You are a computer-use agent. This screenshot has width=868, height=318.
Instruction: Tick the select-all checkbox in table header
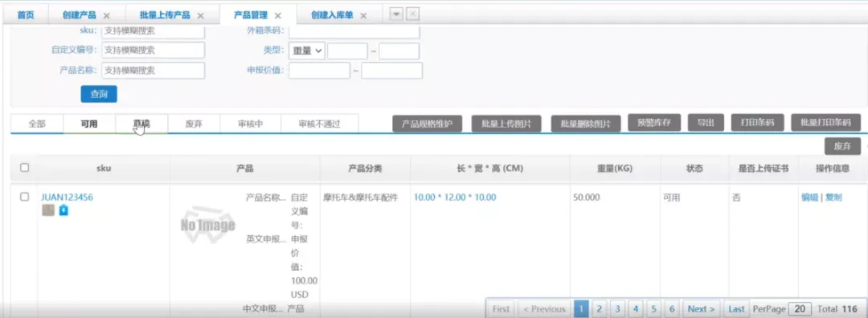(x=24, y=168)
